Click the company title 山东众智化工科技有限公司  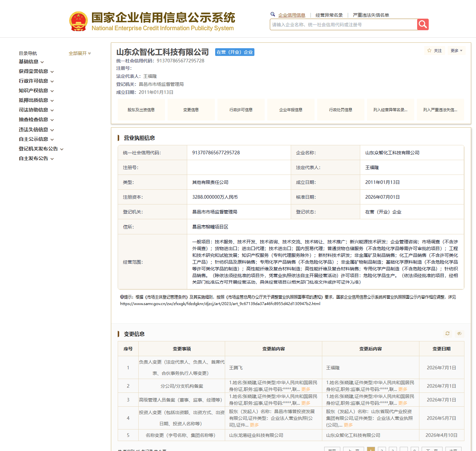pos(163,52)
